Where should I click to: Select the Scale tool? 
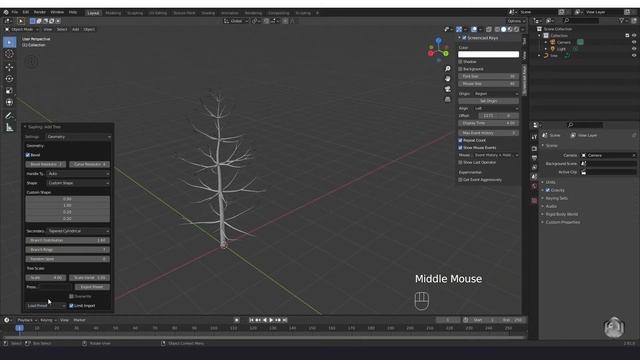pyautogui.click(x=9, y=91)
